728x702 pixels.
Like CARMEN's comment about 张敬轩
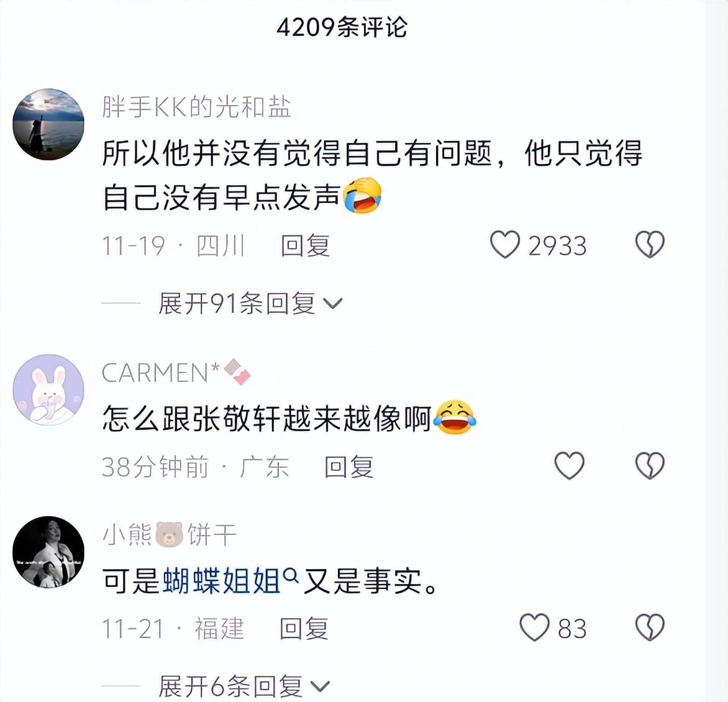click(x=570, y=466)
